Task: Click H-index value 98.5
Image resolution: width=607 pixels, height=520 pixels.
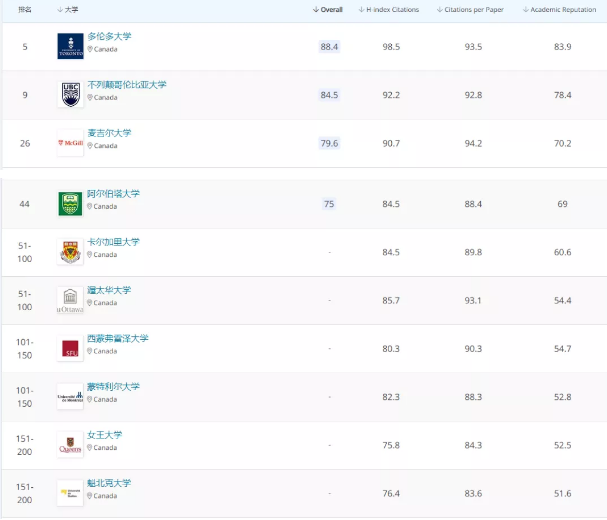Action: pyautogui.click(x=391, y=46)
